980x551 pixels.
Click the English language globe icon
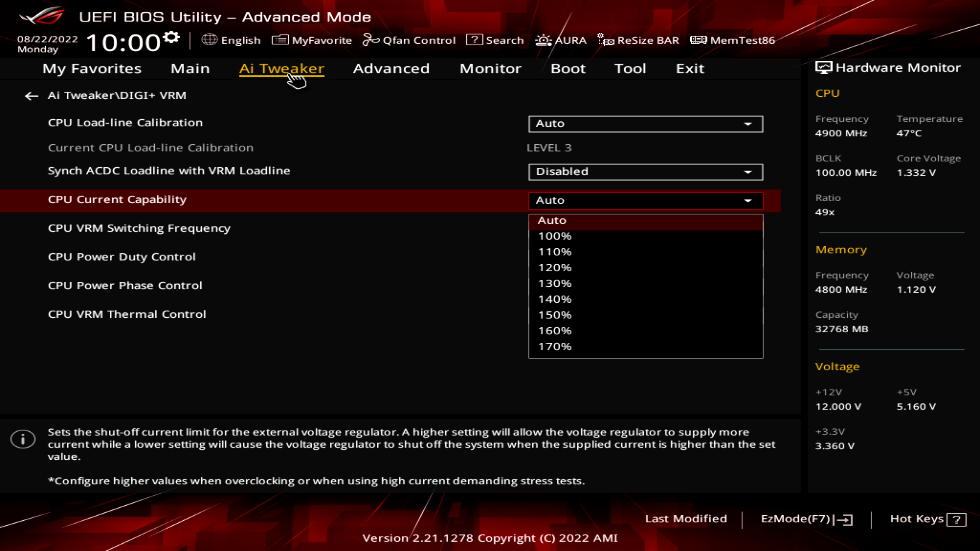(209, 40)
